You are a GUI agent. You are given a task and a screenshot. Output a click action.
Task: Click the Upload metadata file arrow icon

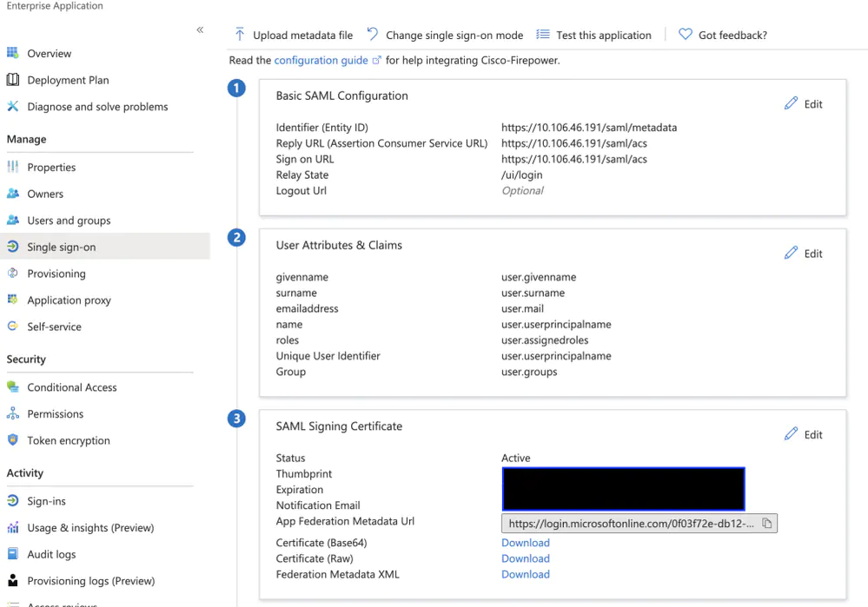tap(240, 35)
